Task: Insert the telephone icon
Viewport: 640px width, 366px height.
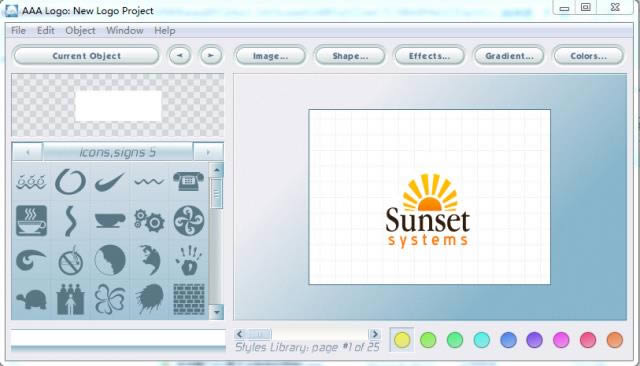Action: pos(189,182)
